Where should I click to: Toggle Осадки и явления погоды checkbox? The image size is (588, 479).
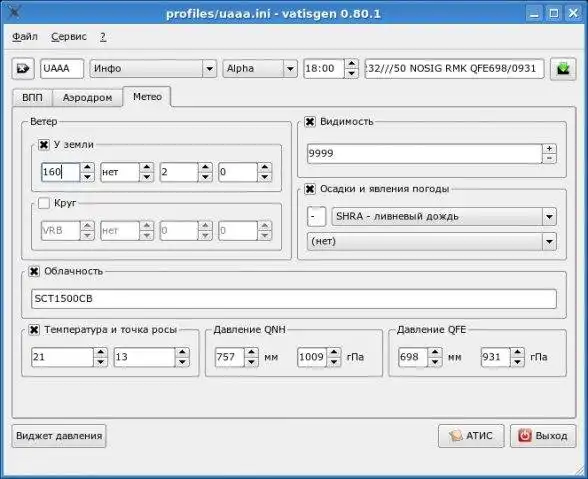[x=310, y=189]
